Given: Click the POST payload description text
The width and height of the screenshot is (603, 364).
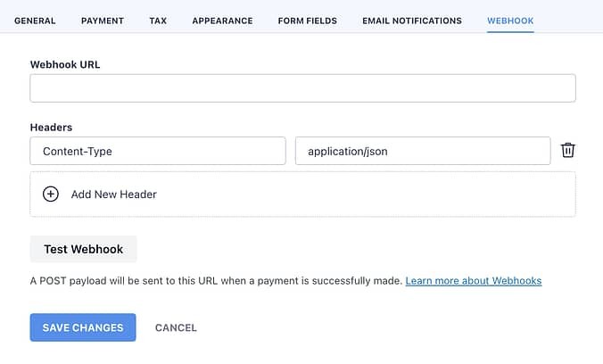Looking at the screenshot, I should pos(216,280).
